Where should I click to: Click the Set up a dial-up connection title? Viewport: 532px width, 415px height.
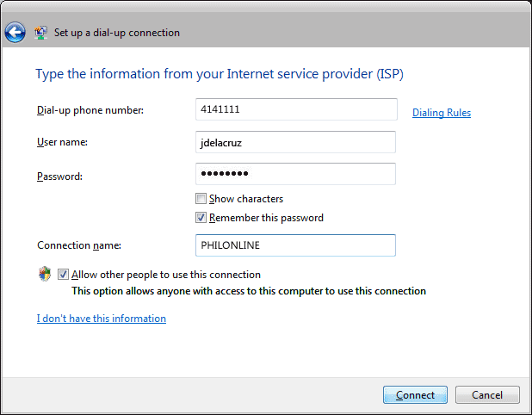click(117, 33)
